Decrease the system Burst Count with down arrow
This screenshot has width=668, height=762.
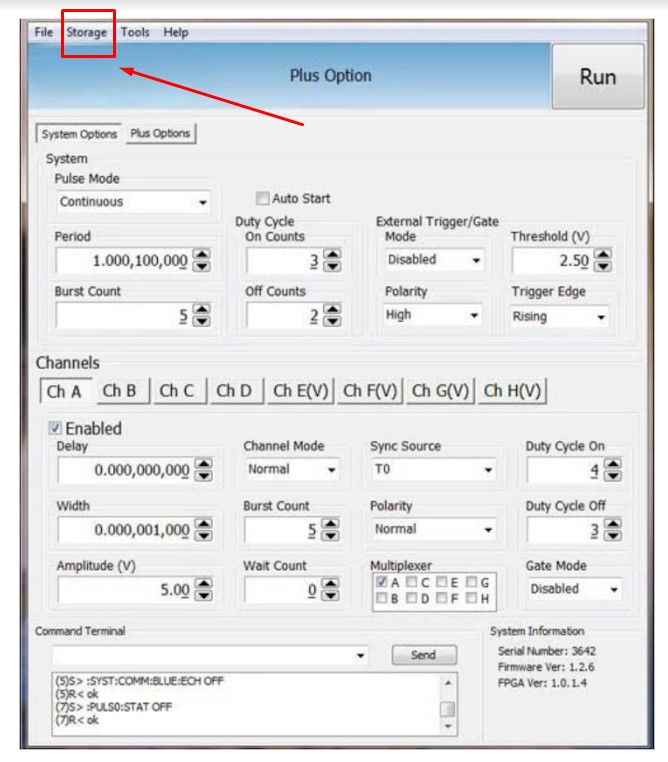tap(202, 321)
